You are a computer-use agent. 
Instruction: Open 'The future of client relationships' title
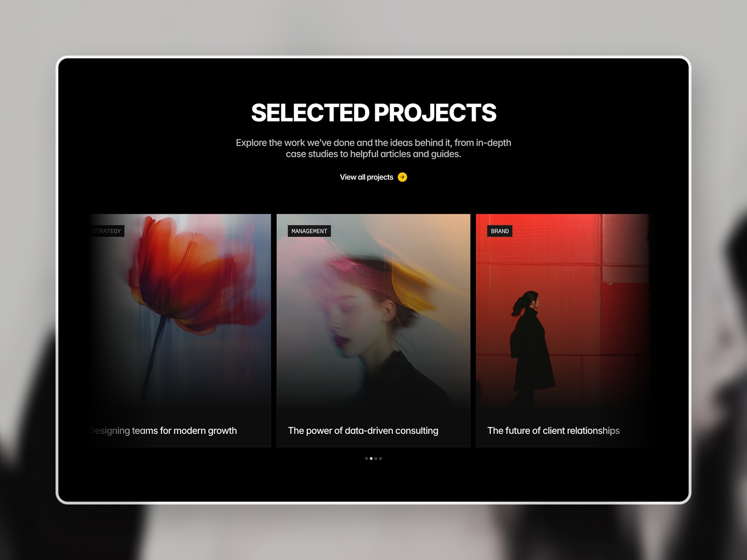(x=553, y=431)
